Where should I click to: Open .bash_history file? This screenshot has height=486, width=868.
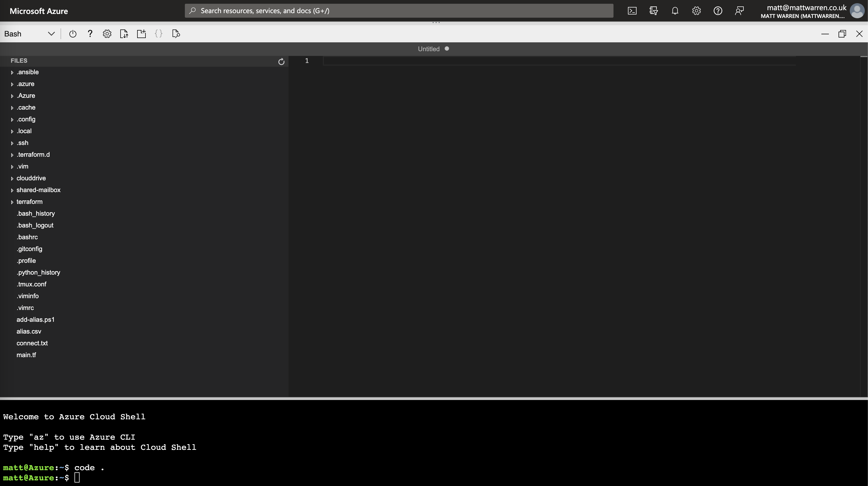tap(36, 214)
